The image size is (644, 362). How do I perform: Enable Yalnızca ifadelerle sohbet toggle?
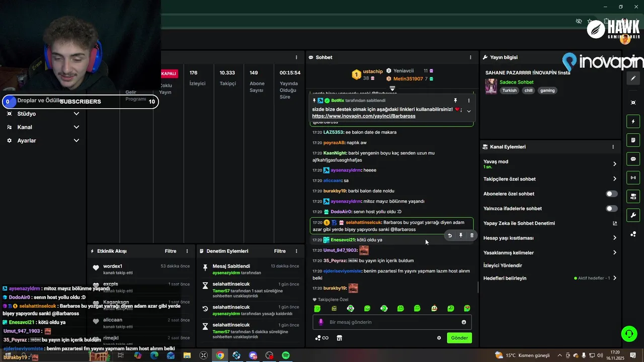point(611,208)
